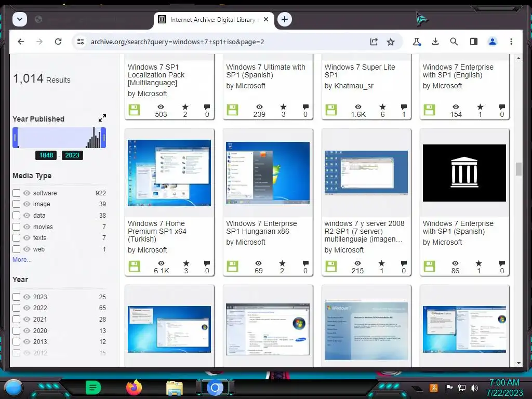
Task: Click the Windows 7 Home Premium Turkish title
Action: 157,231
